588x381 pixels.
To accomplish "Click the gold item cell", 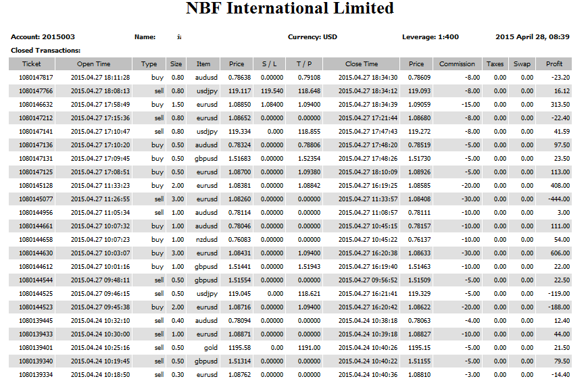I will coord(210,348).
